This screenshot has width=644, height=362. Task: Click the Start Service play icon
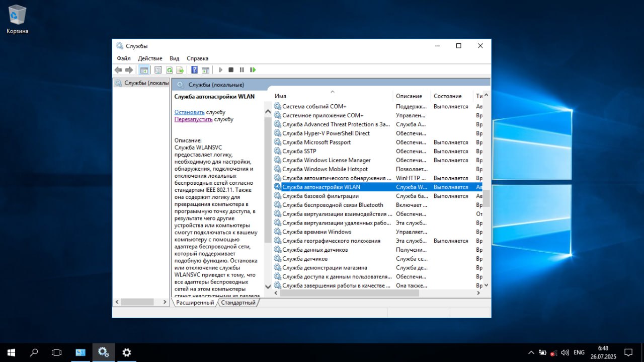[220, 70]
